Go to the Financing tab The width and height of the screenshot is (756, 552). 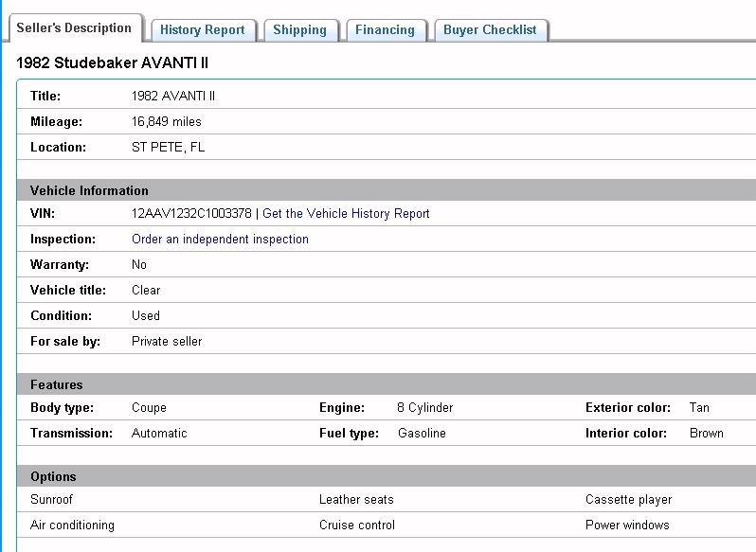[385, 30]
